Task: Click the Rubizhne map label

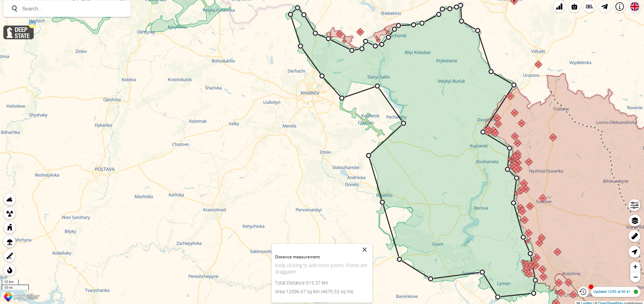Action: pos(572,274)
